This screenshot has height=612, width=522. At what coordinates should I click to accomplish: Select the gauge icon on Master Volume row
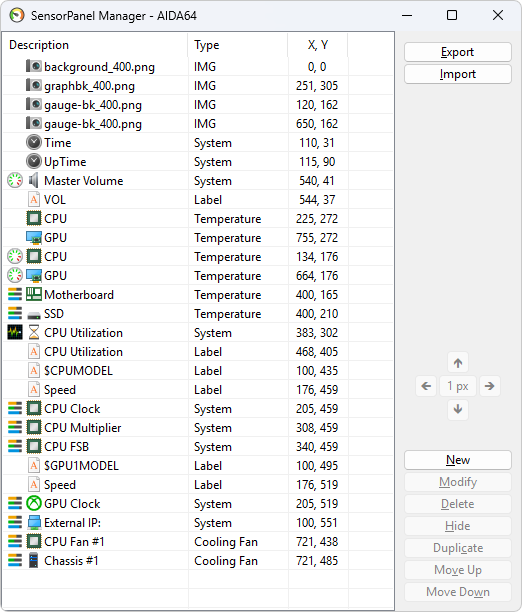[15, 180]
